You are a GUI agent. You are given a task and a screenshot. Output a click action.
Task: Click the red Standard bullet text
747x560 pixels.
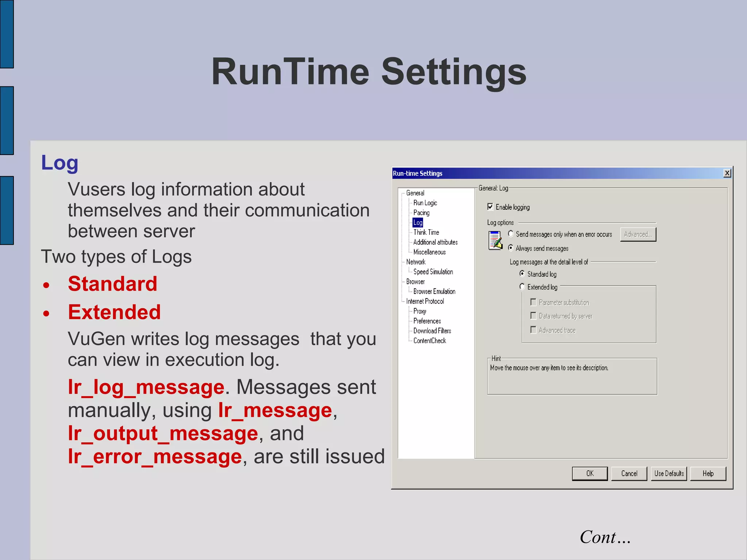coord(112,284)
